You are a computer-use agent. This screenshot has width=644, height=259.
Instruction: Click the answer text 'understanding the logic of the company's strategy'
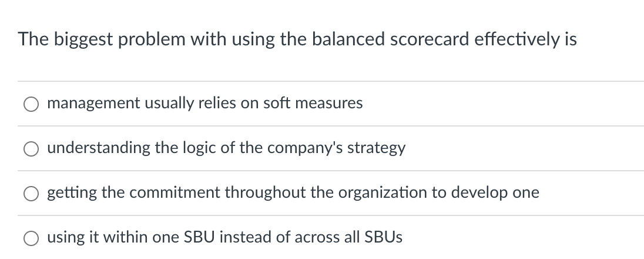tap(226, 148)
